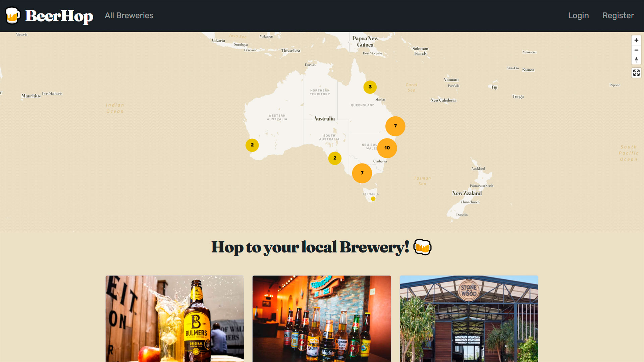This screenshot has height=362, width=644.
Task: Open the Register page
Action: pos(618,15)
